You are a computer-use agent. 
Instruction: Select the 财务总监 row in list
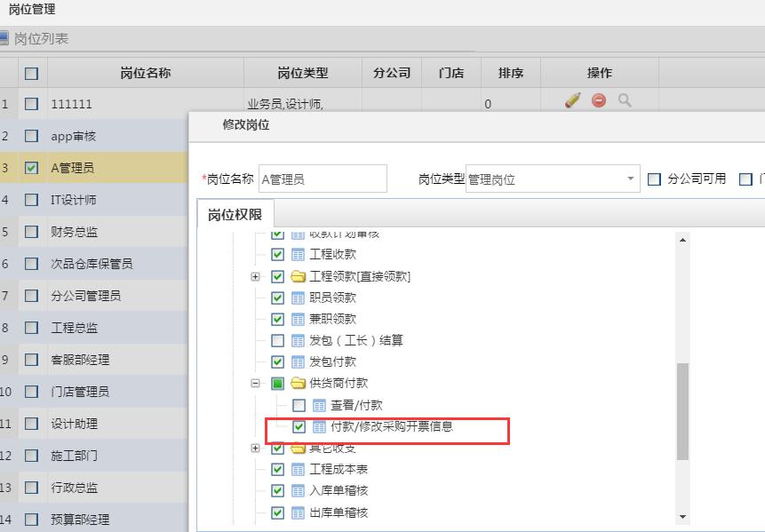pos(75,232)
